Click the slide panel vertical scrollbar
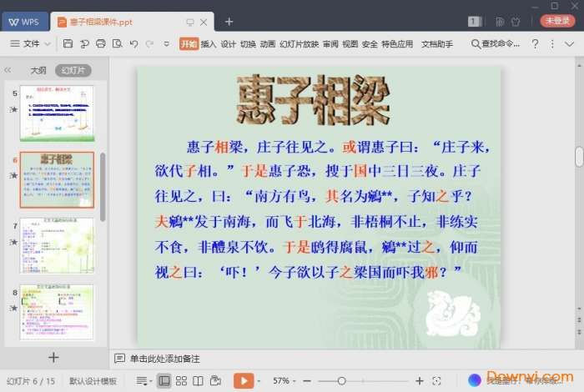584x392 pixels. [103, 188]
